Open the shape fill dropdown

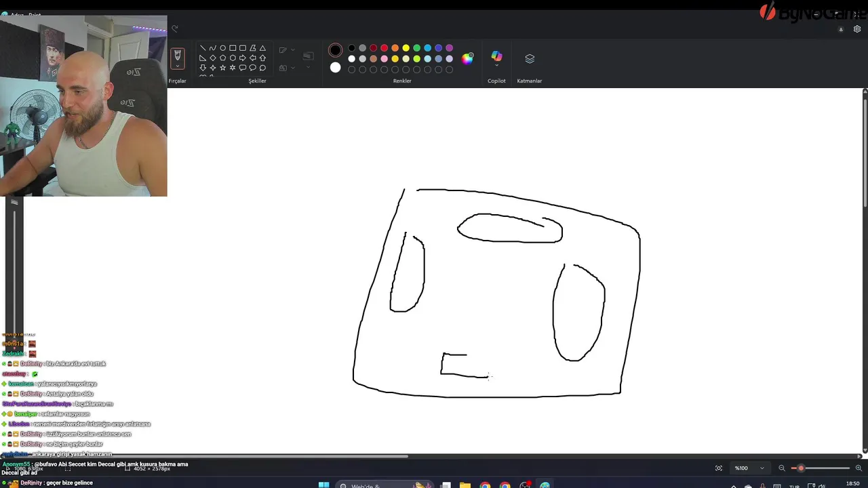coord(293,68)
